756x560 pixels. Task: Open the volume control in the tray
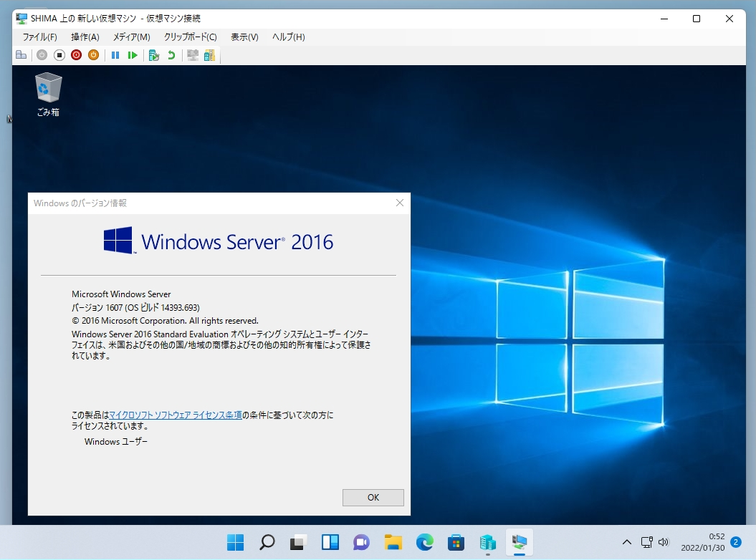coord(664,542)
